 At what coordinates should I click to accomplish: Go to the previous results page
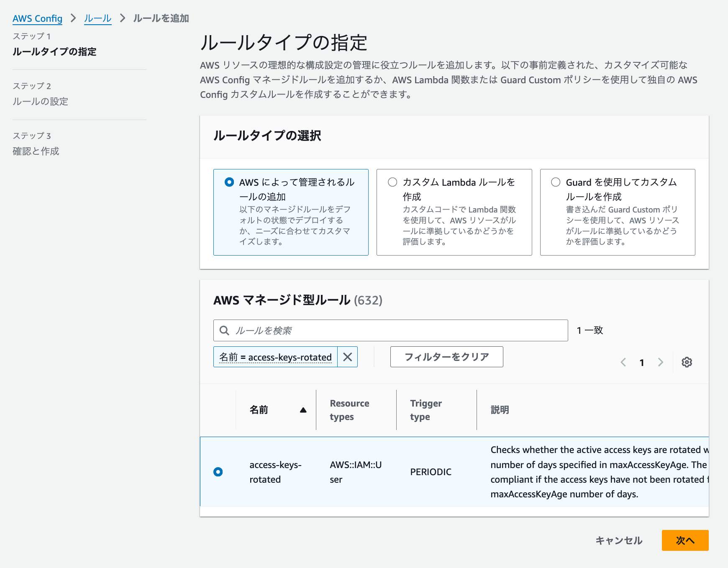[x=623, y=362]
